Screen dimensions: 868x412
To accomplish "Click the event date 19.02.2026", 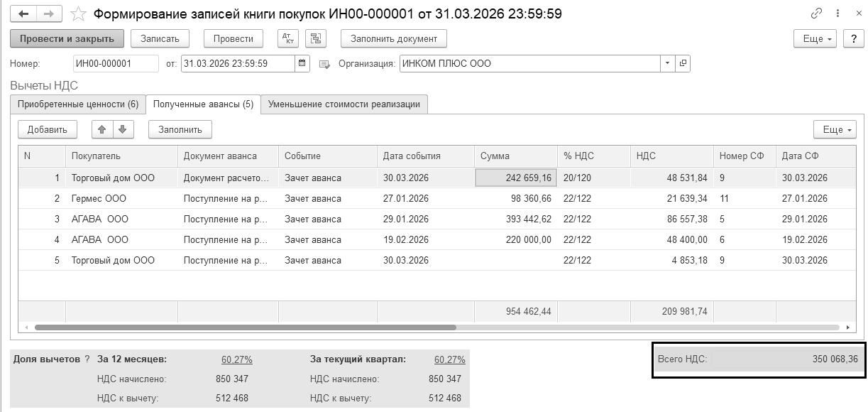I will pos(426,239).
